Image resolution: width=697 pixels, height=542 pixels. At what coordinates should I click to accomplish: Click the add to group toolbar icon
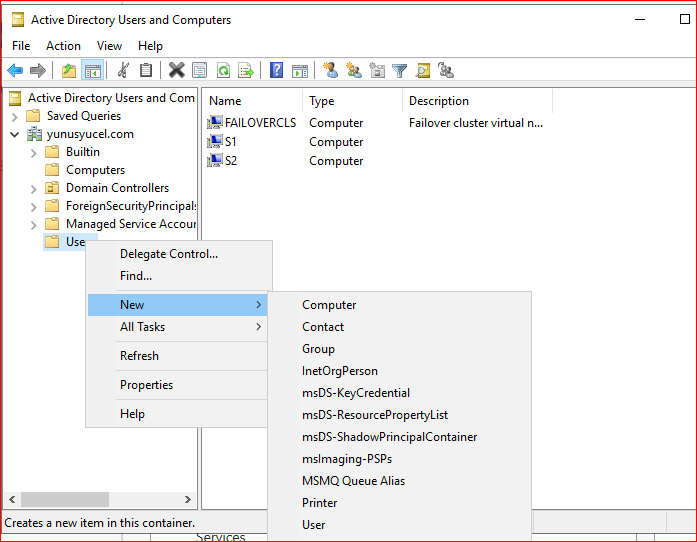pyautogui.click(x=445, y=70)
